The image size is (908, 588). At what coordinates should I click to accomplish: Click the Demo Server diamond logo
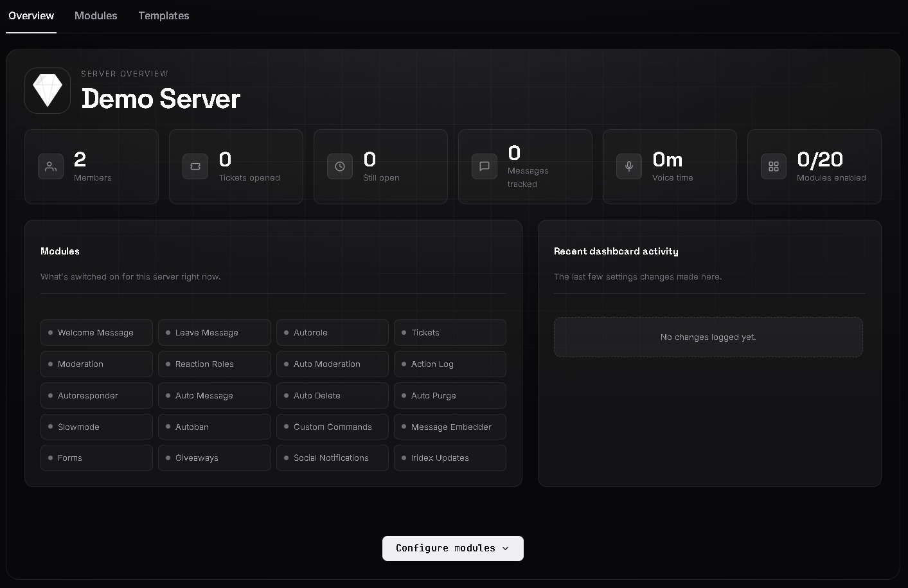[x=48, y=91]
